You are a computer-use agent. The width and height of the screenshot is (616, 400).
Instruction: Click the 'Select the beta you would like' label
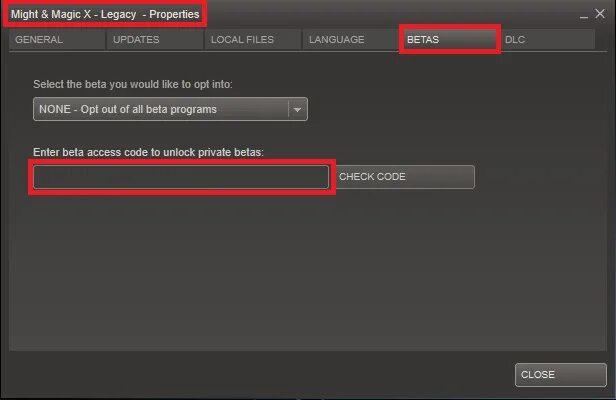click(132, 84)
